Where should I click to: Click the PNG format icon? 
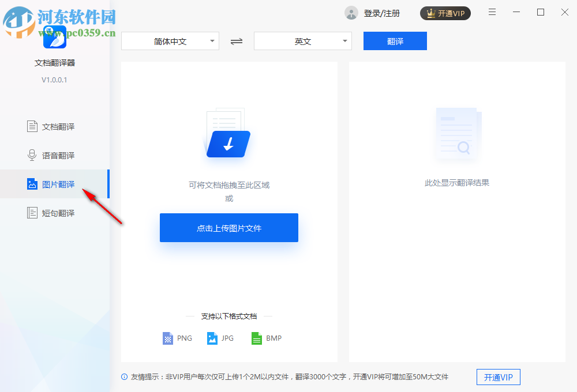167,338
